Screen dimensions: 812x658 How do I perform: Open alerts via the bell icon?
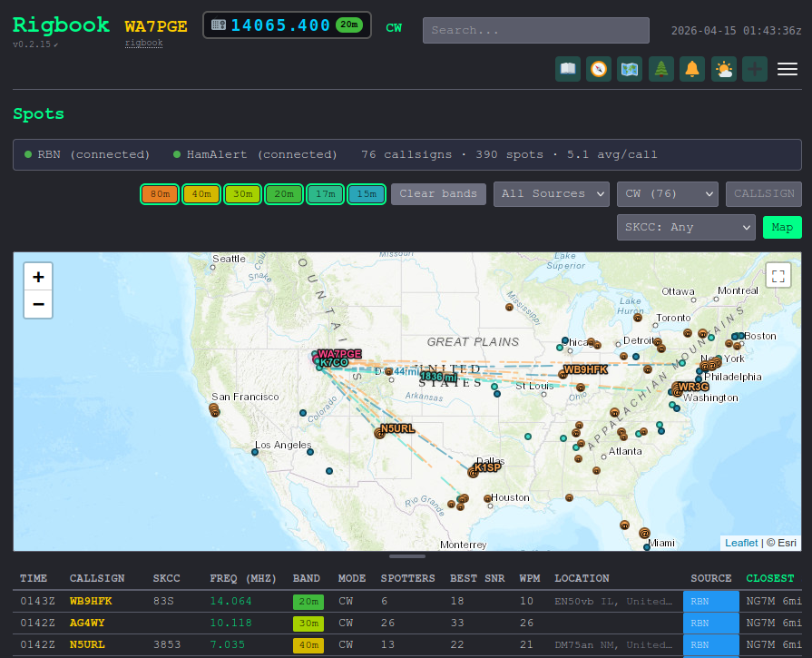click(692, 68)
